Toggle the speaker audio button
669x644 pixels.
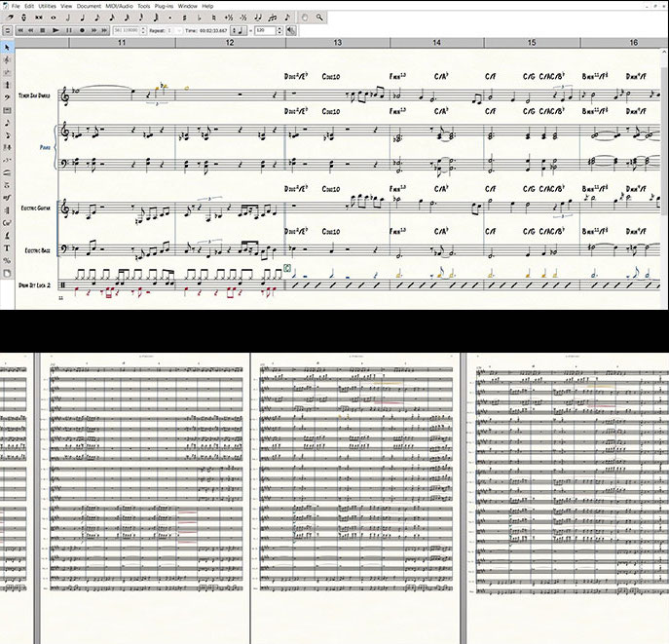pyautogui.click(x=291, y=30)
